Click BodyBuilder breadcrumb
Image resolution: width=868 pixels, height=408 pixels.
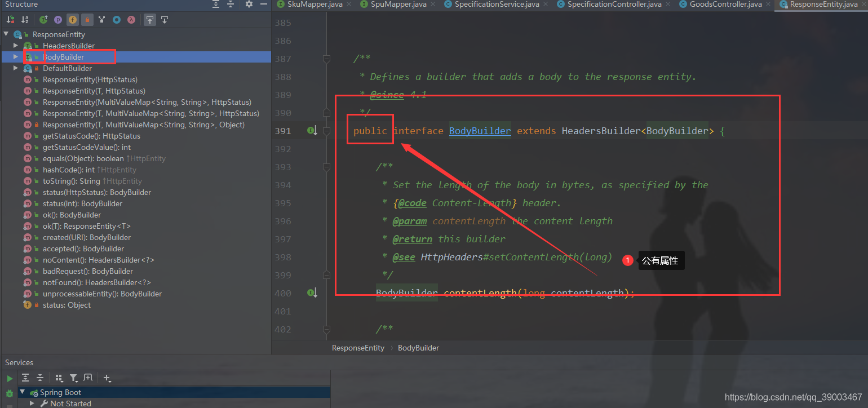click(418, 348)
